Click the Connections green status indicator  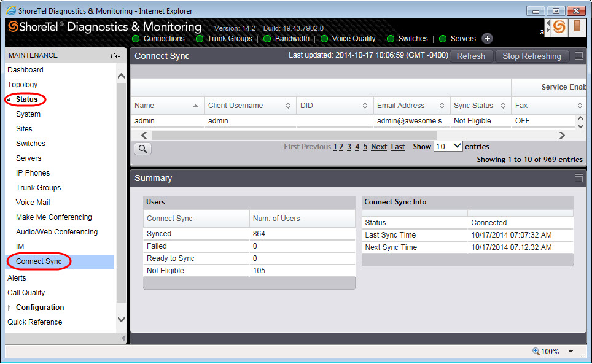(x=136, y=39)
